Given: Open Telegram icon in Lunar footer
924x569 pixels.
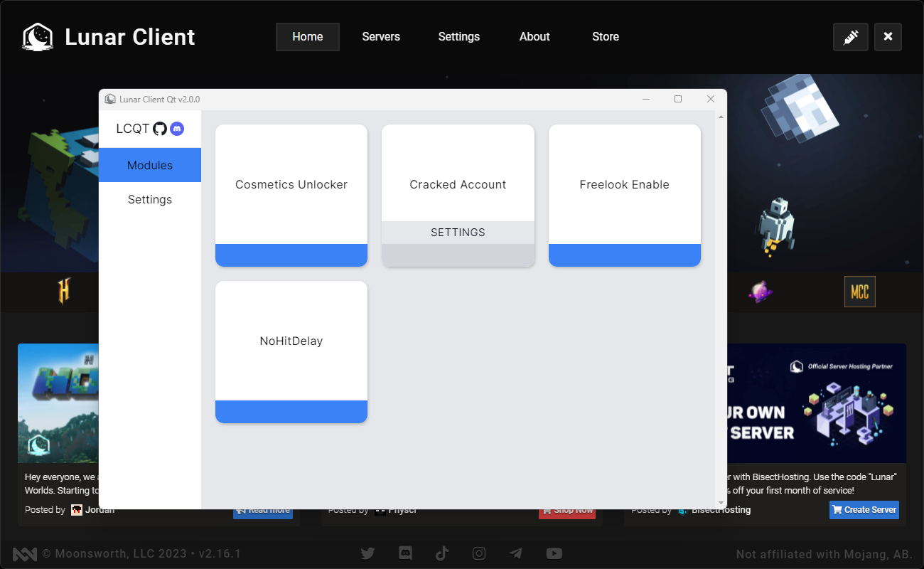Looking at the screenshot, I should click(x=517, y=553).
